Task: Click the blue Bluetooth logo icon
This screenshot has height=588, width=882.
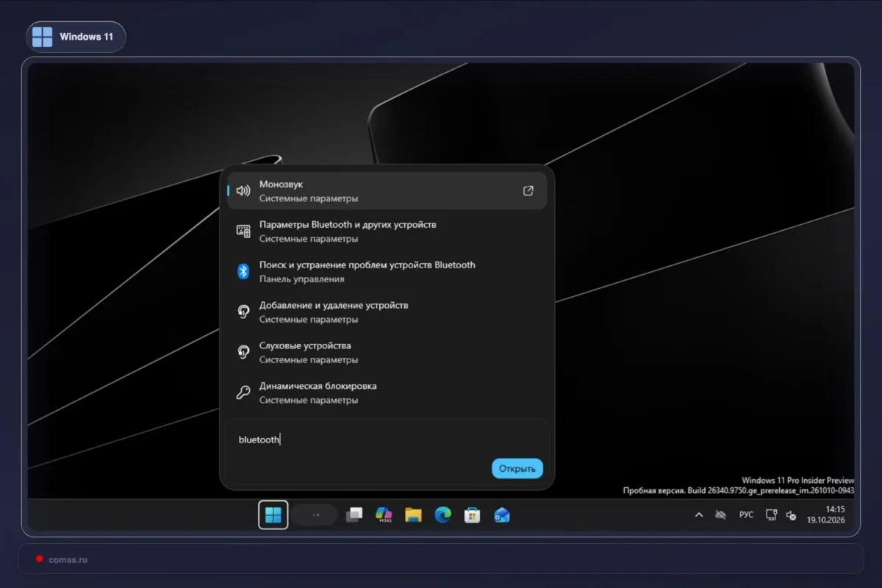Action: 243,272
